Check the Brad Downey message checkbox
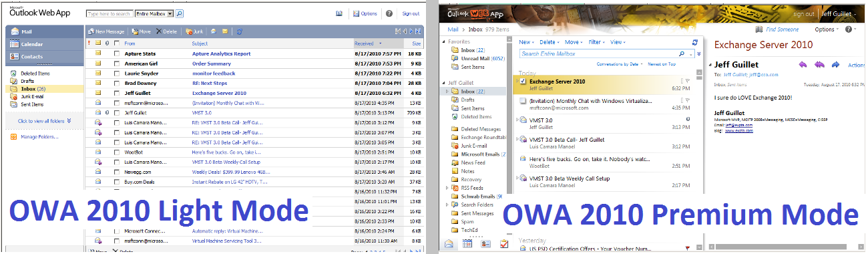This screenshot has width=868, height=254. pyautogui.click(x=117, y=84)
